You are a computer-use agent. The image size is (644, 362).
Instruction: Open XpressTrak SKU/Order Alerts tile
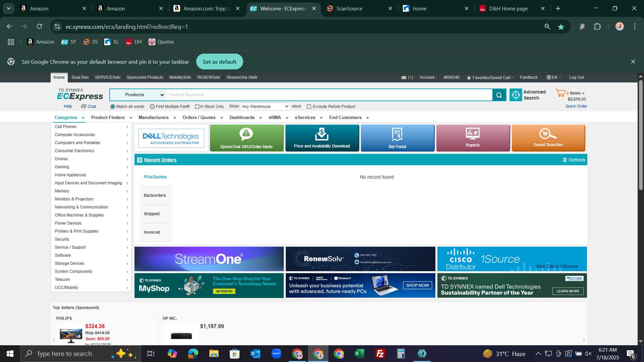(x=247, y=138)
